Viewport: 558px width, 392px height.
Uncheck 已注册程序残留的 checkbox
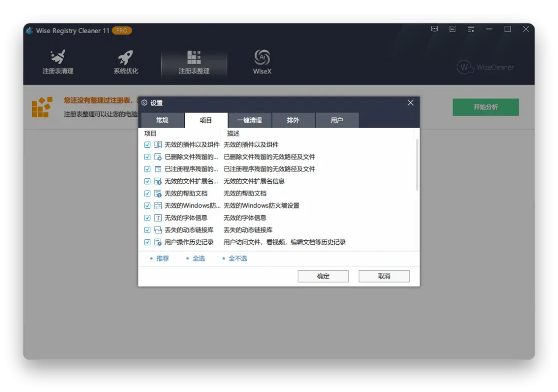147,169
